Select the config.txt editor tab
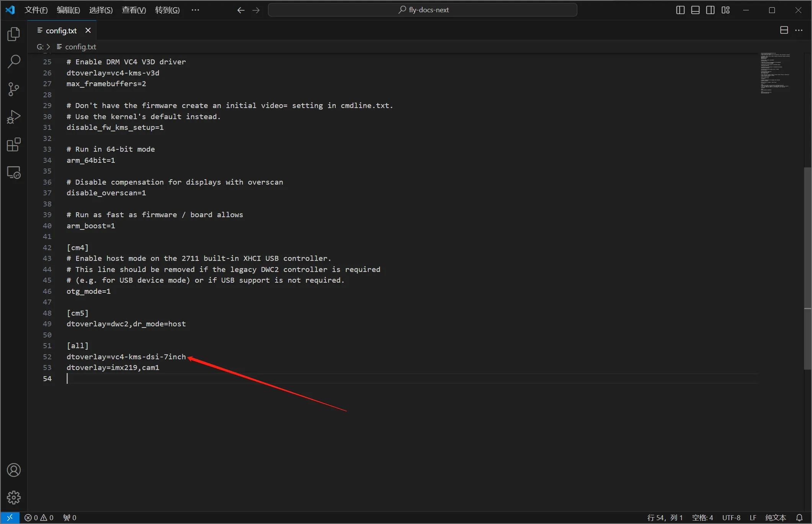 (61, 31)
